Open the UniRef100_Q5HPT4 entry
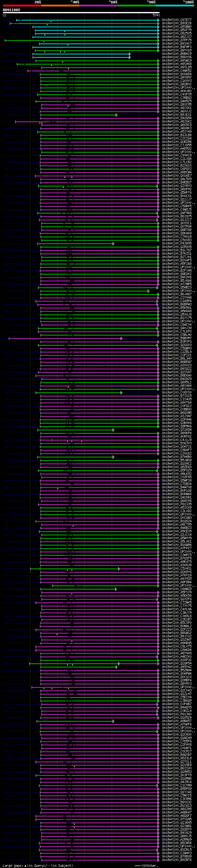The image size is (197, 868). 177,192
